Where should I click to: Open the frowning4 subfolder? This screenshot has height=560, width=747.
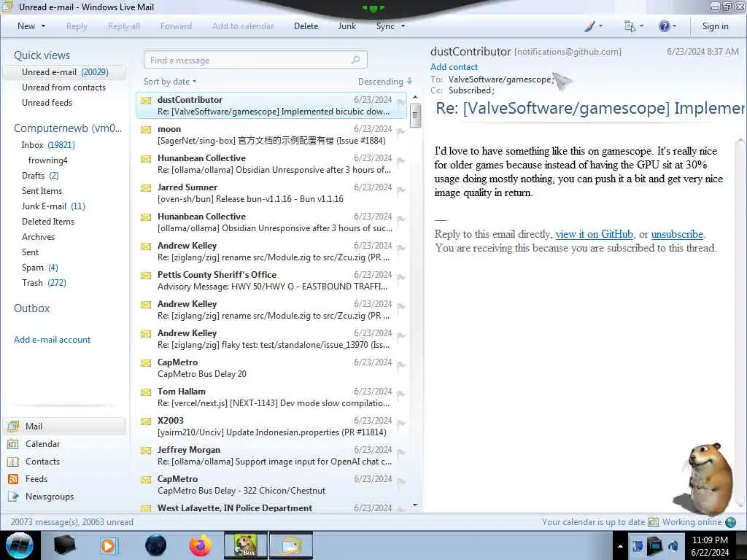click(47, 160)
